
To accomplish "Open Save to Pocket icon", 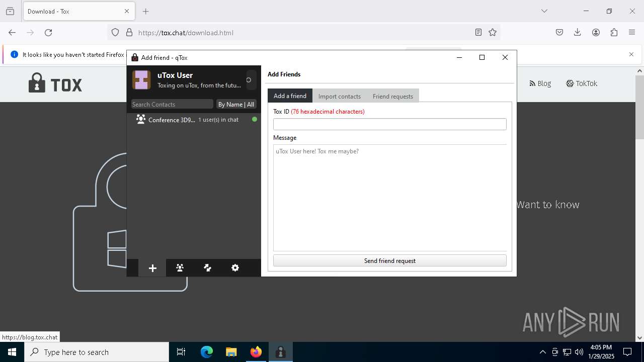I will point(559,32).
